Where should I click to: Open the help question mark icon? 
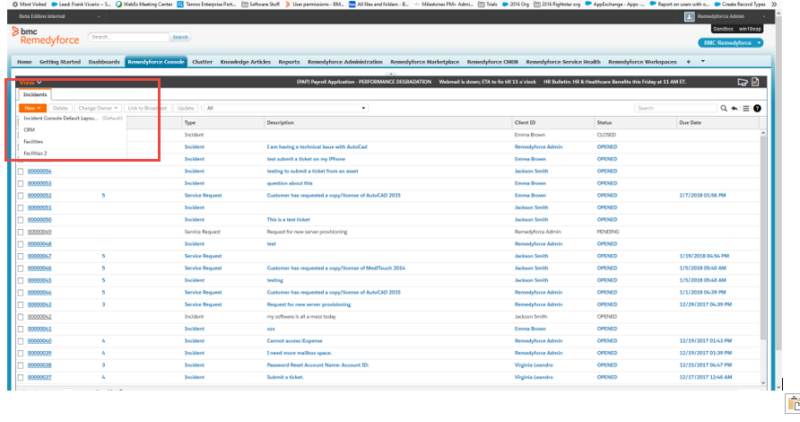point(757,108)
